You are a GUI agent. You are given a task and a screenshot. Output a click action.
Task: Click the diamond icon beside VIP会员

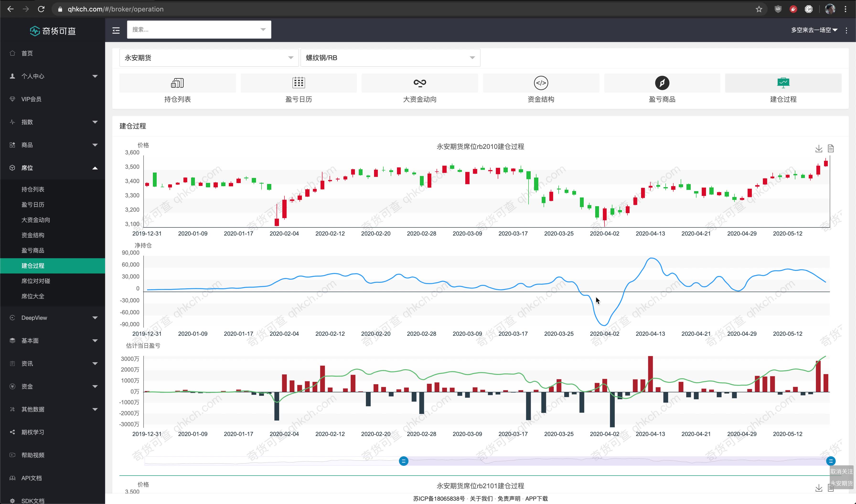pyautogui.click(x=13, y=99)
